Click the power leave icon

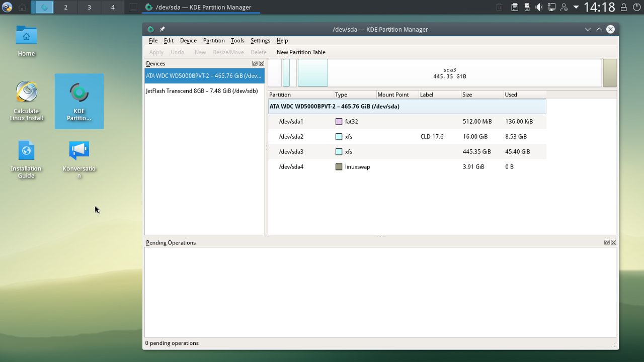[636, 7]
